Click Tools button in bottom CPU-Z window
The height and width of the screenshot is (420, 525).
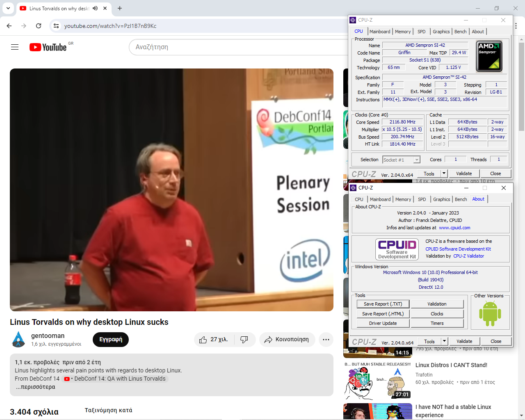tap(429, 341)
